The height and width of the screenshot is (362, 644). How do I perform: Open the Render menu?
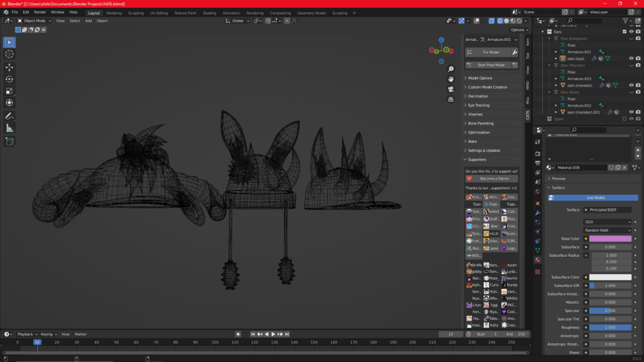tap(40, 12)
